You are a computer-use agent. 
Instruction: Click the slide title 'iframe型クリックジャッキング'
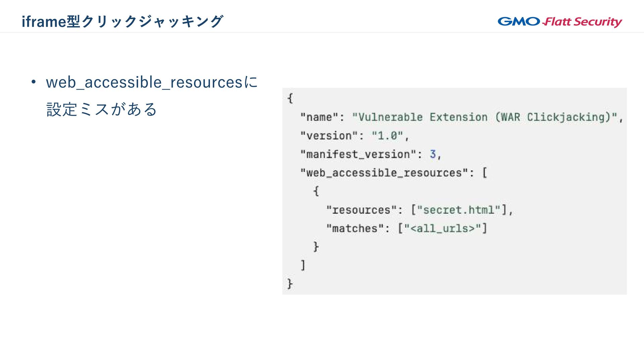(x=122, y=21)
